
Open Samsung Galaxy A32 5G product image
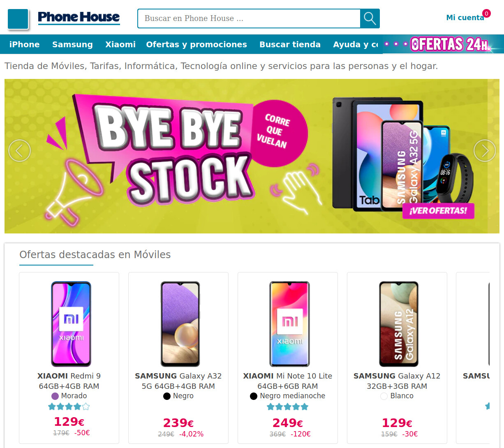coord(180,324)
